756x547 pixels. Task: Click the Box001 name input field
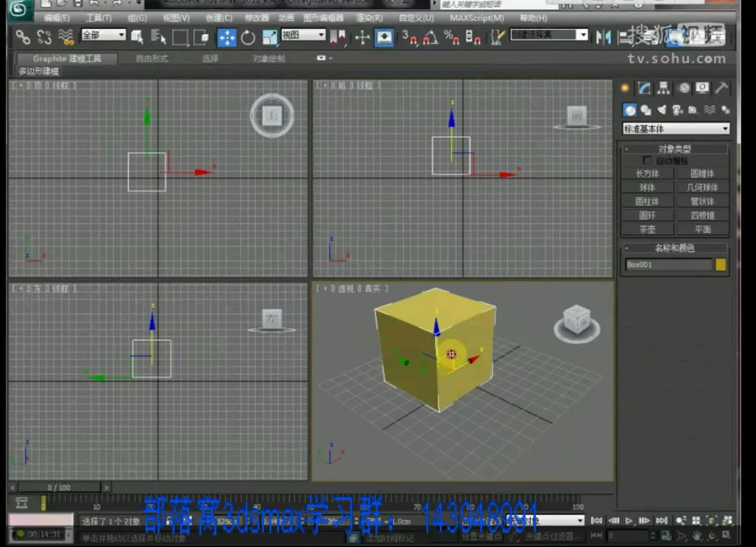(x=668, y=264)
